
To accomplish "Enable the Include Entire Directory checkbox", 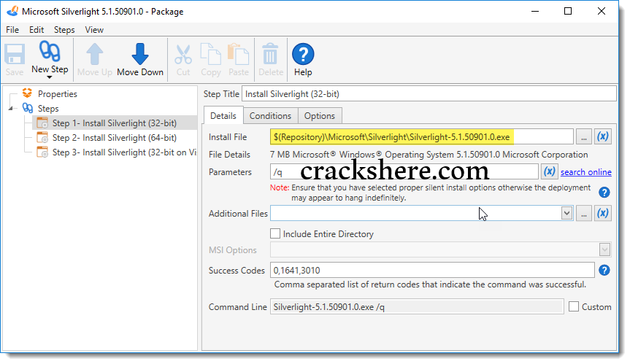I will 275,233.
